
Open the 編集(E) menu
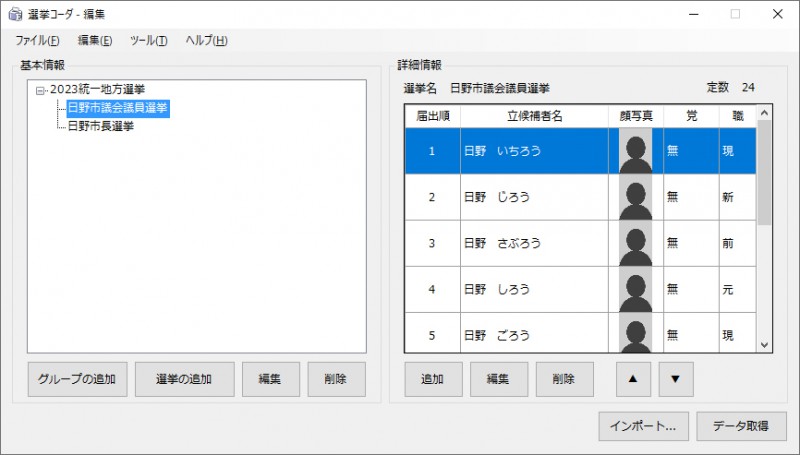pos(94,40)
